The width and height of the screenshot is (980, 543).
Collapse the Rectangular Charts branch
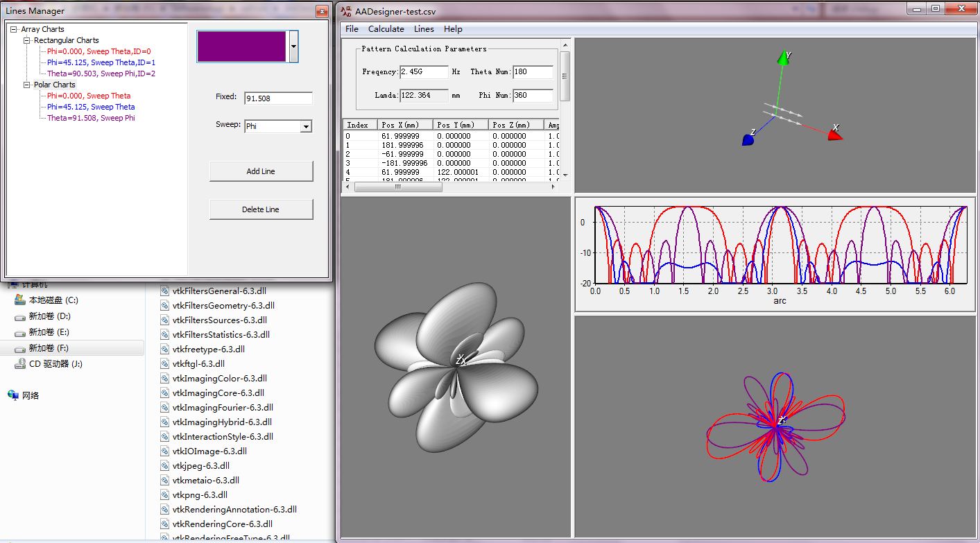point(27,40)
